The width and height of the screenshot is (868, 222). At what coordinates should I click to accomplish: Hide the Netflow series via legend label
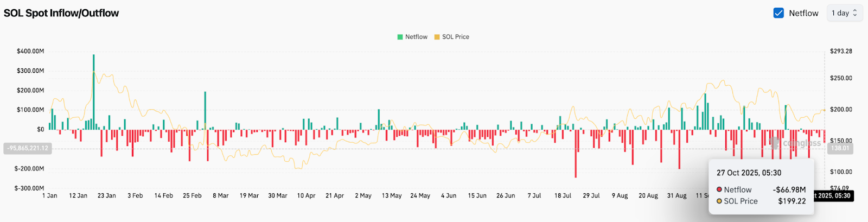click(416, 37)
